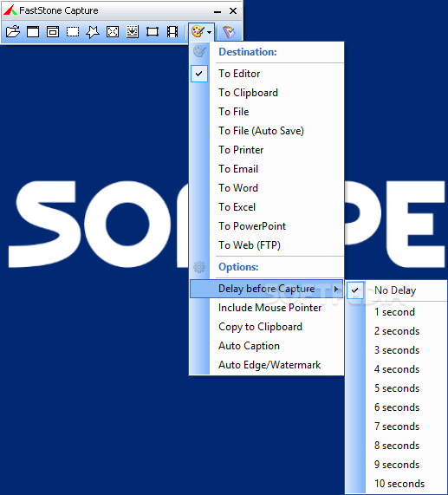Set delay to 10 seconds
The height and width of the screenshot is (495, 448).
(x=397, y=484)
